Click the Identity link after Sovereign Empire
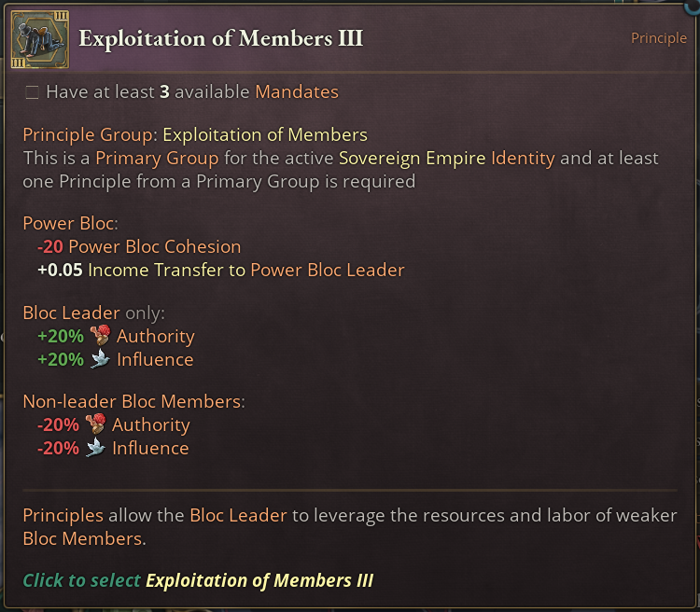The width and height of the screenshot is (700, 612). pos(523,158)
